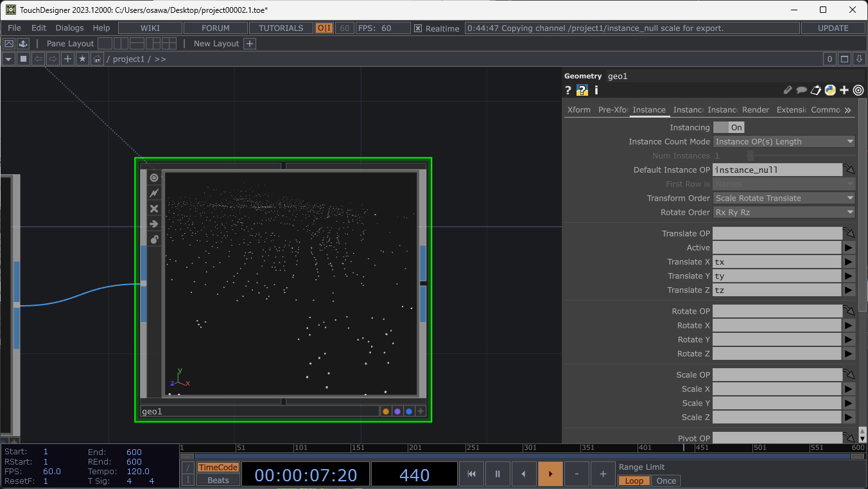Click the New Layout plus button
This screenshot has width=868, height=489.
pos(250,44)
